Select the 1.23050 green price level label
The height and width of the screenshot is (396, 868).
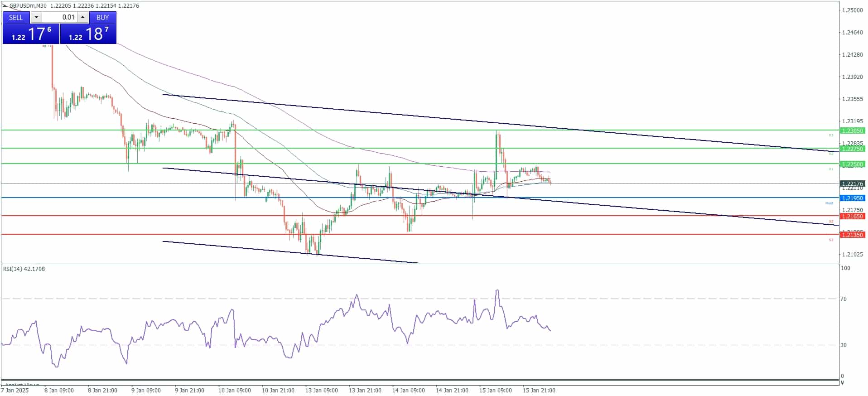click(x=852, y=130)
